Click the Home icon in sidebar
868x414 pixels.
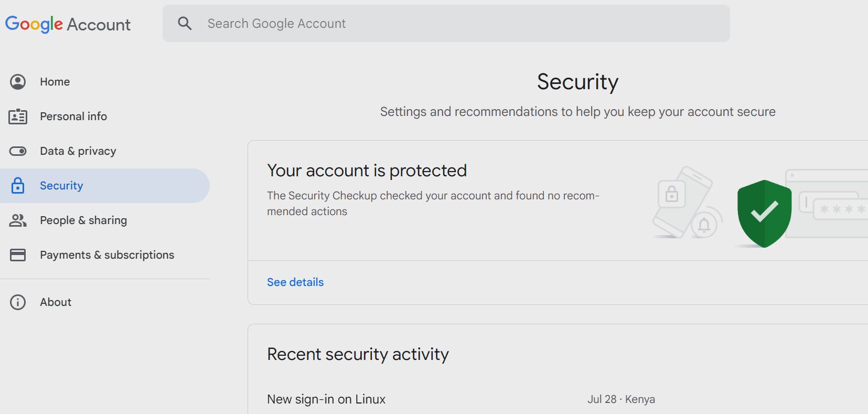18,81
